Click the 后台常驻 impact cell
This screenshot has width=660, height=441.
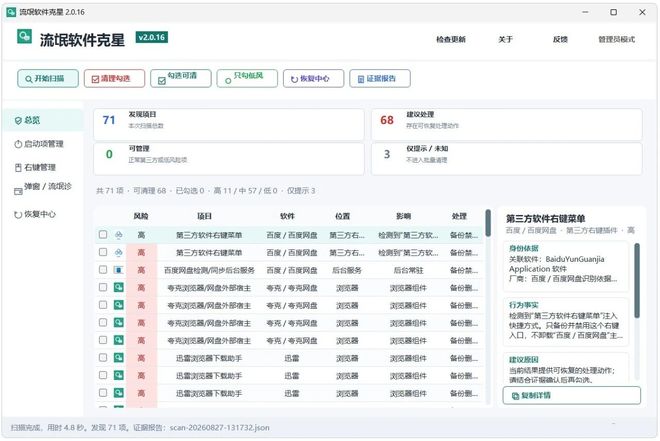coord(408,270)
